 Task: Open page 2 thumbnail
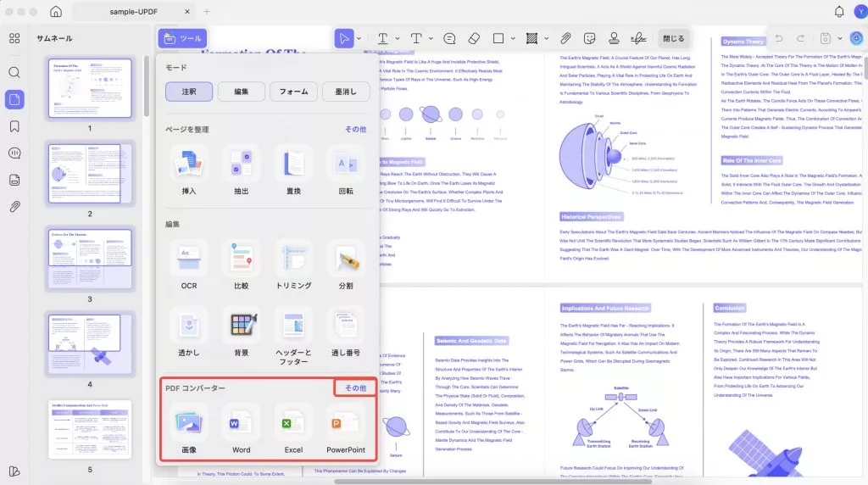click(90, 173)
